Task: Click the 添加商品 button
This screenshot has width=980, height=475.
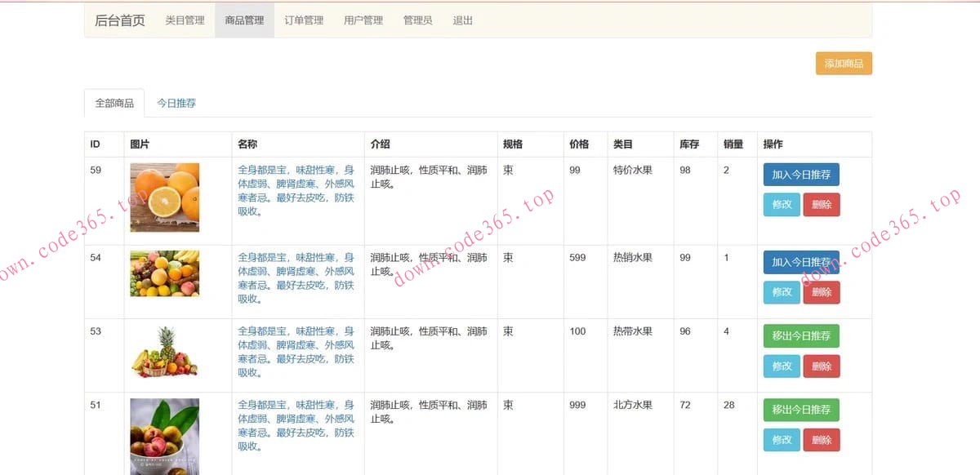Action: pos(843,63)
